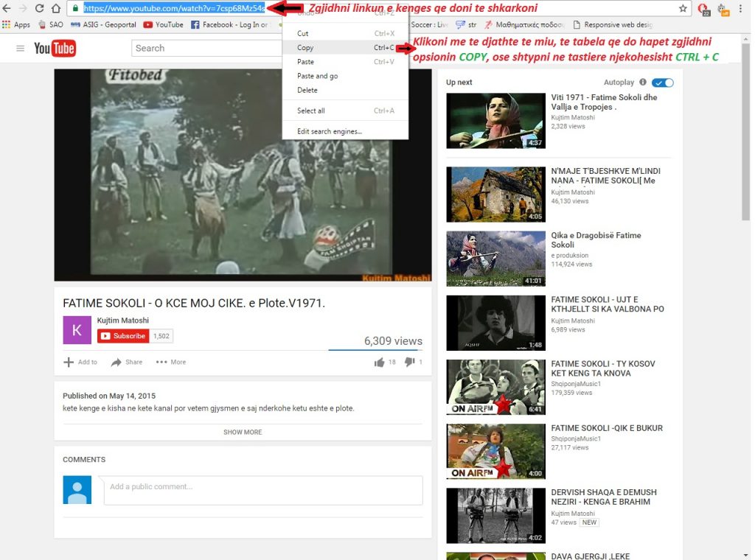The height and width of the screenshot is (560, 755).
Task: Click the subscriber count 1,502
Action: click(161, 336)
